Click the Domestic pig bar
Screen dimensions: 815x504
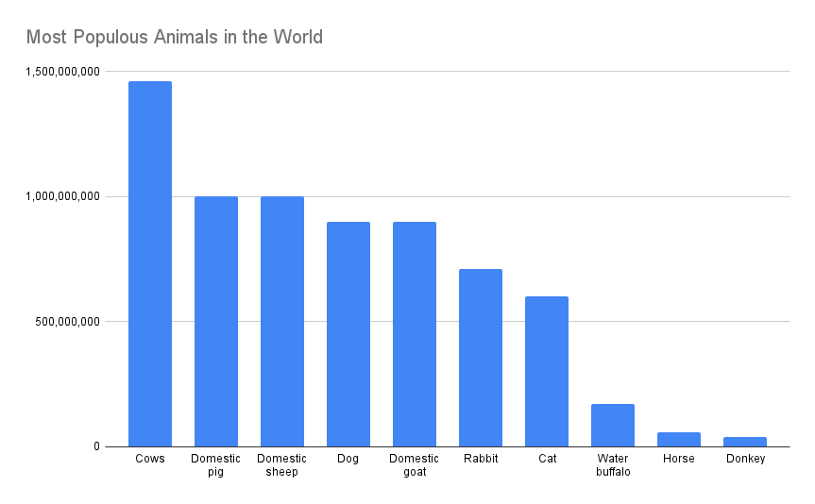point(216,321)
